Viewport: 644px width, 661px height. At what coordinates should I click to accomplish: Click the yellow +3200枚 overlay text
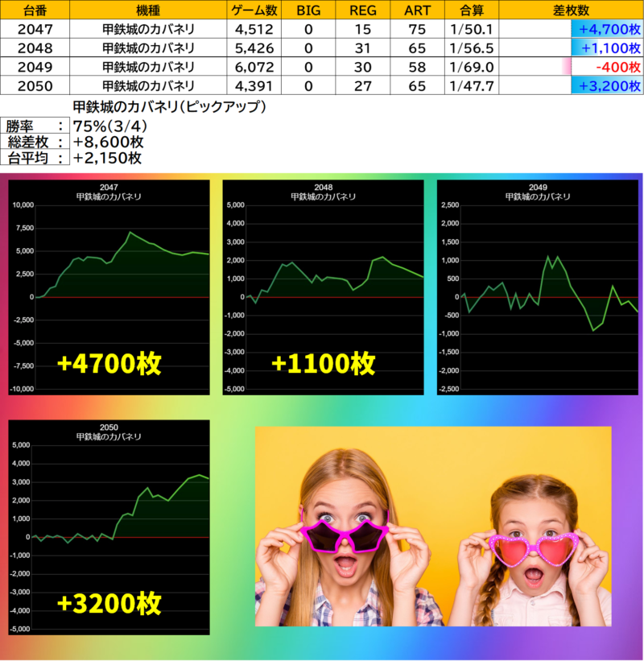(109, 603)
